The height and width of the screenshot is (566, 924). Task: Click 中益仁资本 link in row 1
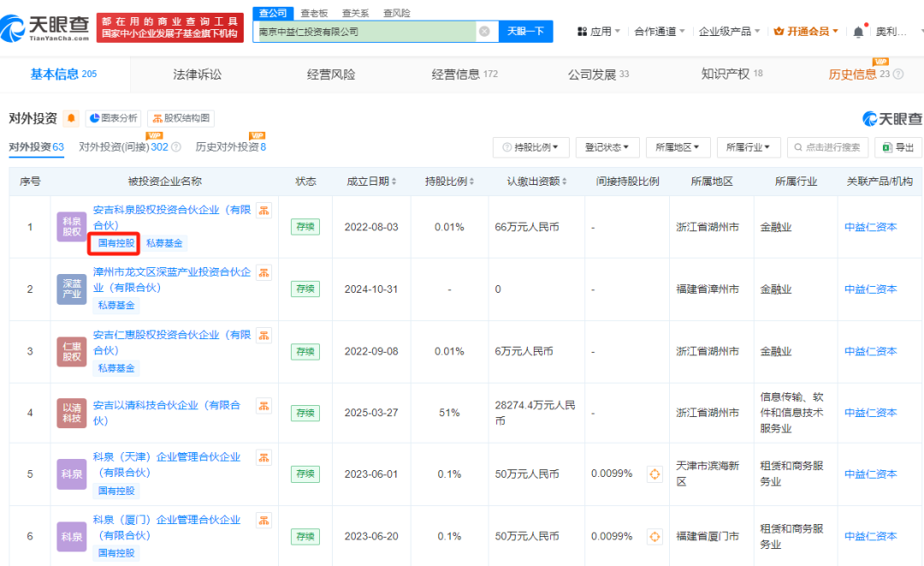870,227
